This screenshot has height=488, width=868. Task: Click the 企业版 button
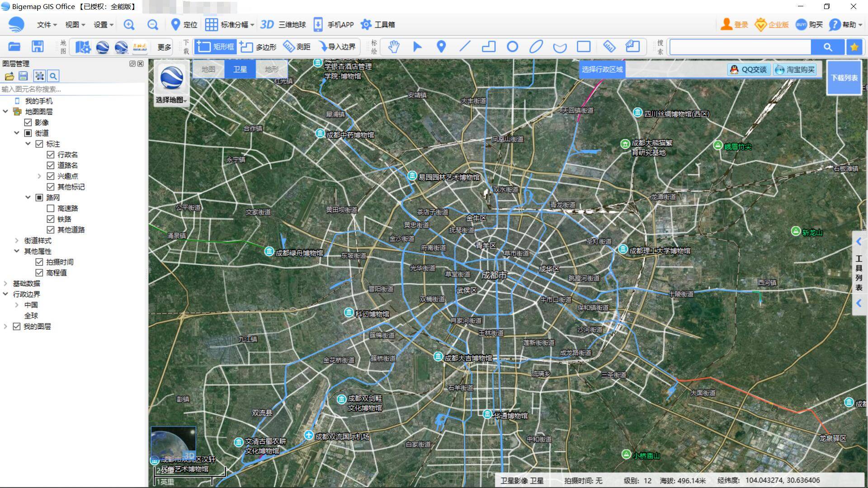click(x=772, y=25)
